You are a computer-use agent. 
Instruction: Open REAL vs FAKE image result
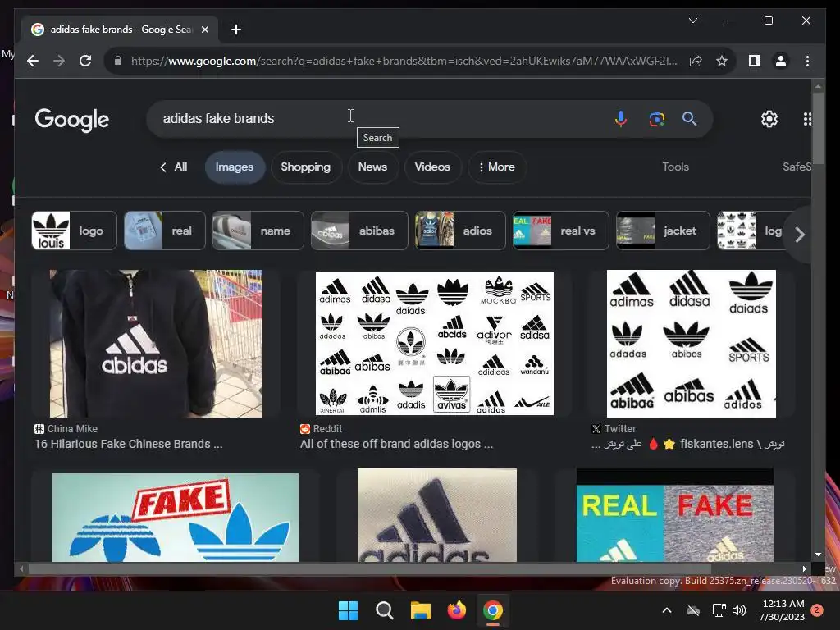point(675,515)
